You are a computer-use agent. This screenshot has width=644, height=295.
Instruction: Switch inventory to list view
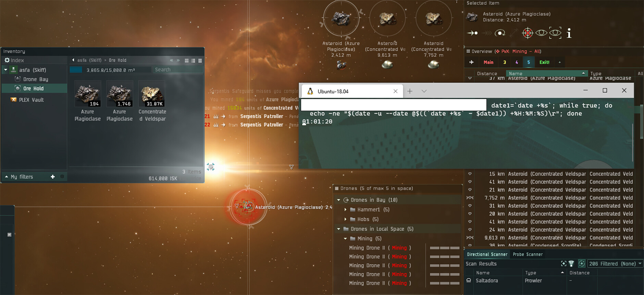coord(200,61)
